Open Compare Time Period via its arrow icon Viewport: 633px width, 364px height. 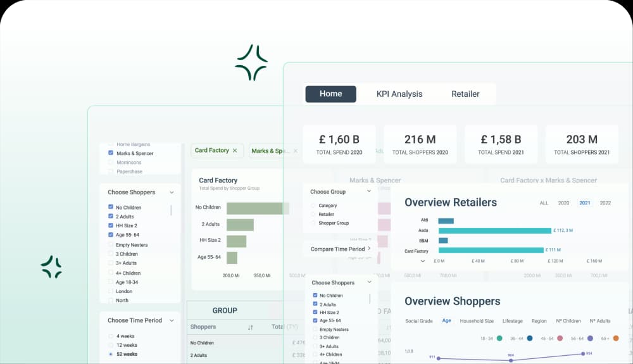point(368,249)
